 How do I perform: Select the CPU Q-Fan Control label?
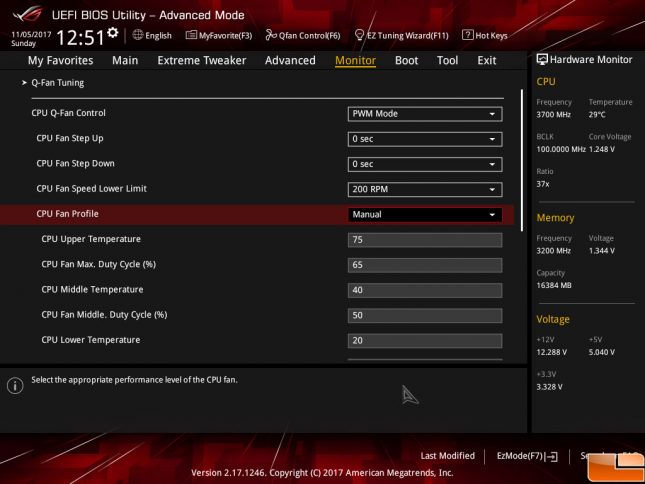point(68,113)
